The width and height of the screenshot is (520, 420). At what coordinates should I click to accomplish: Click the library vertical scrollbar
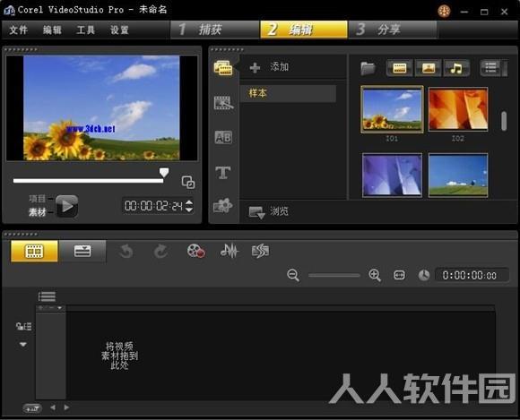504,121
